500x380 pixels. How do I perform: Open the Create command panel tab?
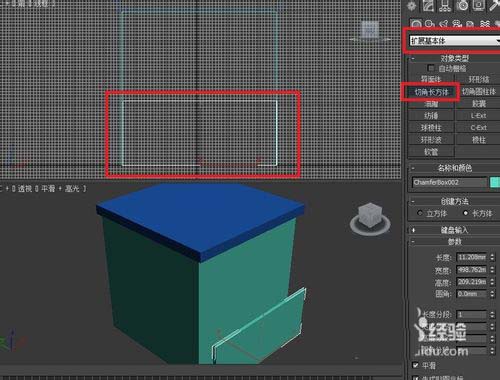[x=411, y=6]
